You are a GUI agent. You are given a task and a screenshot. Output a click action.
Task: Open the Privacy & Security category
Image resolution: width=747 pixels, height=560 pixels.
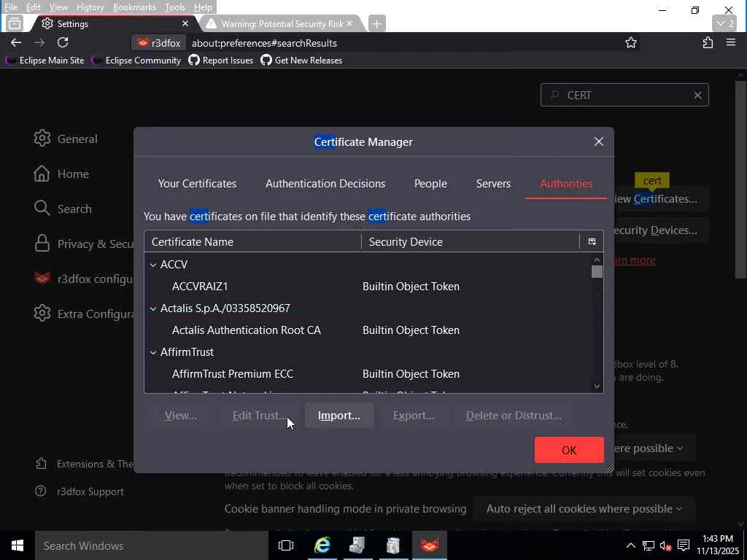tap(83, 244)
